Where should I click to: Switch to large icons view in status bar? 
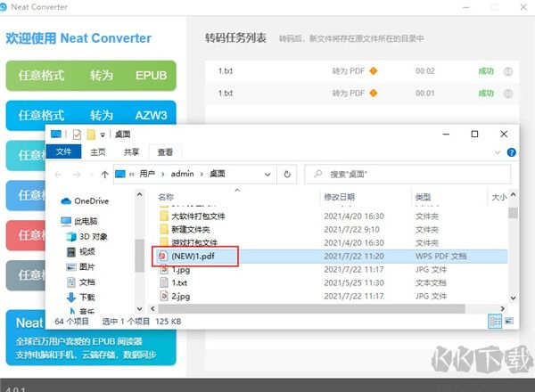[509, 321]
